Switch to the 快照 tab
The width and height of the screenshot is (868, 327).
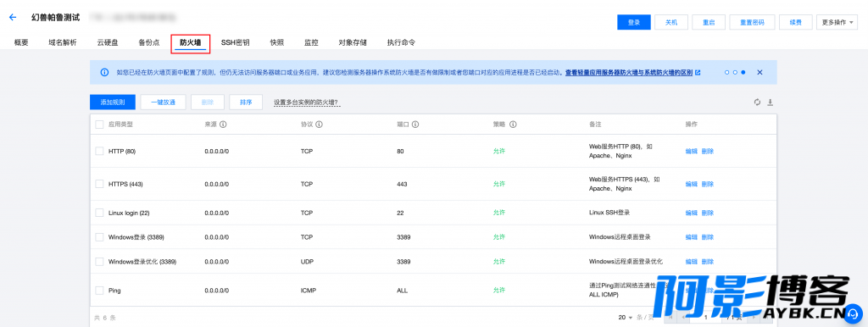pyautogui.click(x=277, y=42)
